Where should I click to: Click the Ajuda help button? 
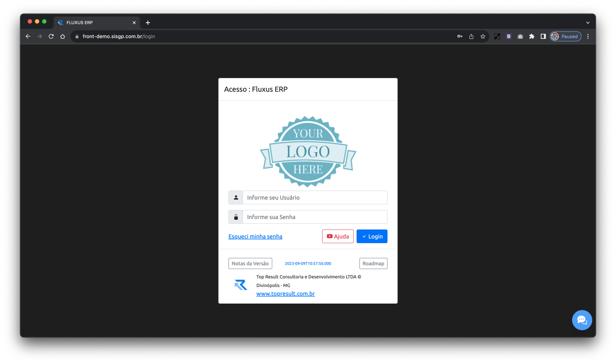click(338, 236)
